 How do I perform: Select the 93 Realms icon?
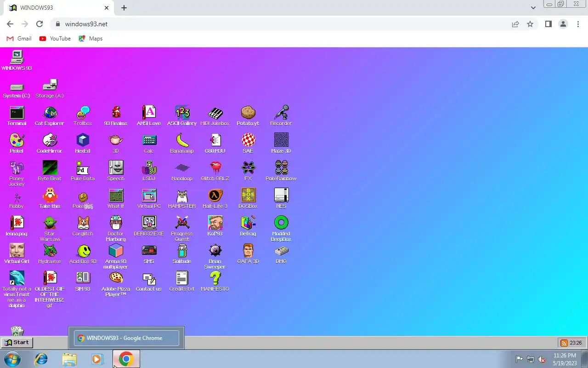(x=116, y=113)
